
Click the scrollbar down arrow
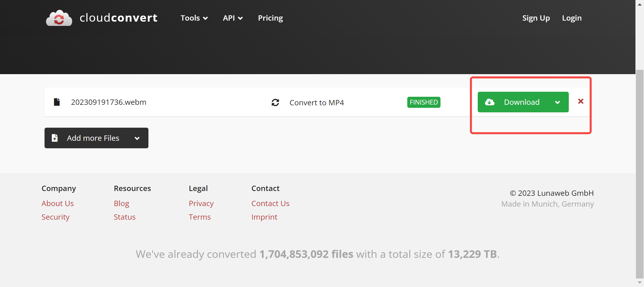point(639,282)
